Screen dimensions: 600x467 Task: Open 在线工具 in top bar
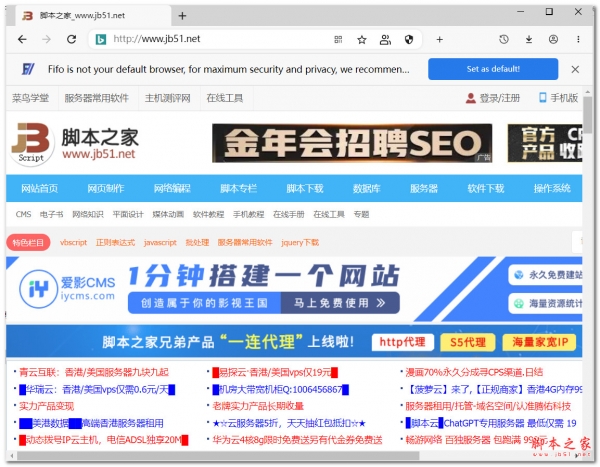click(225, 98)
